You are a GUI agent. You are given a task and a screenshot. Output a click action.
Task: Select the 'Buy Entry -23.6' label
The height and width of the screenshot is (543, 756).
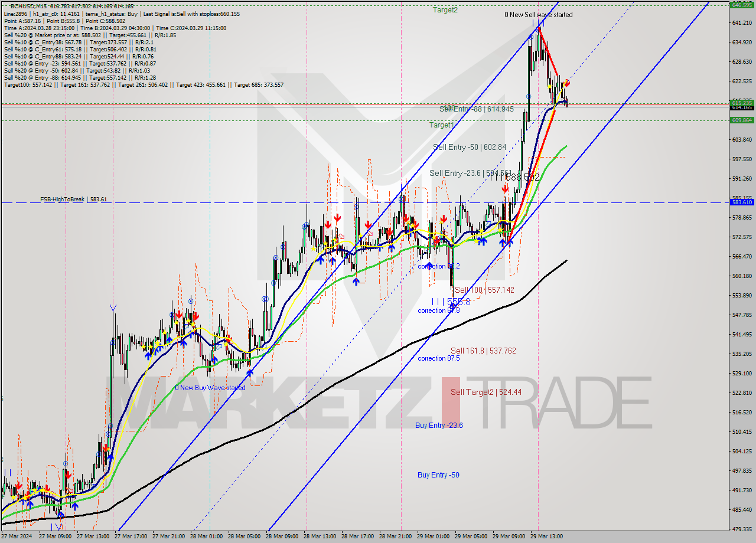pyautogui.click(x=439, y=425)
